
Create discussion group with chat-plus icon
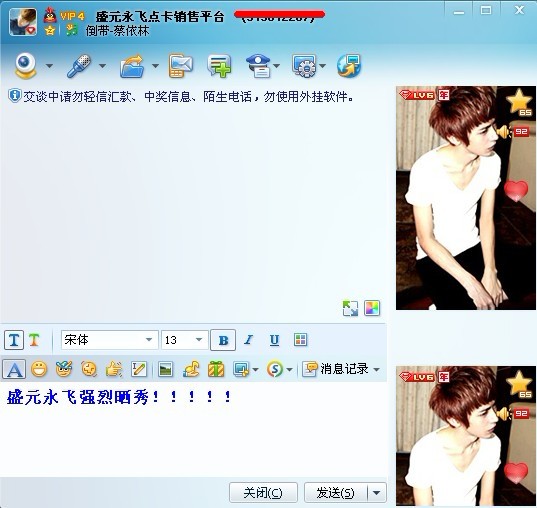coord(220,66)
